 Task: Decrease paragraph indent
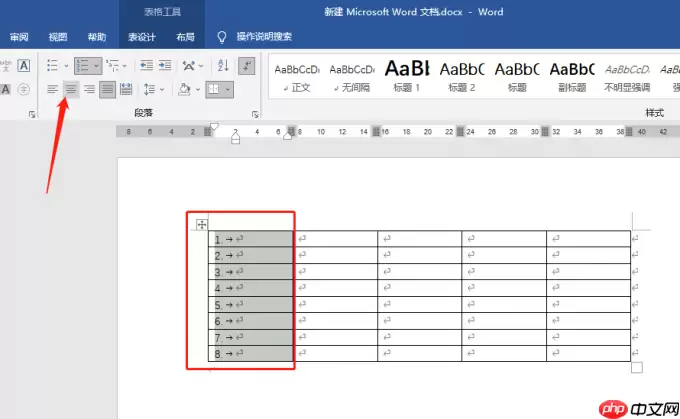click(146, 66)
